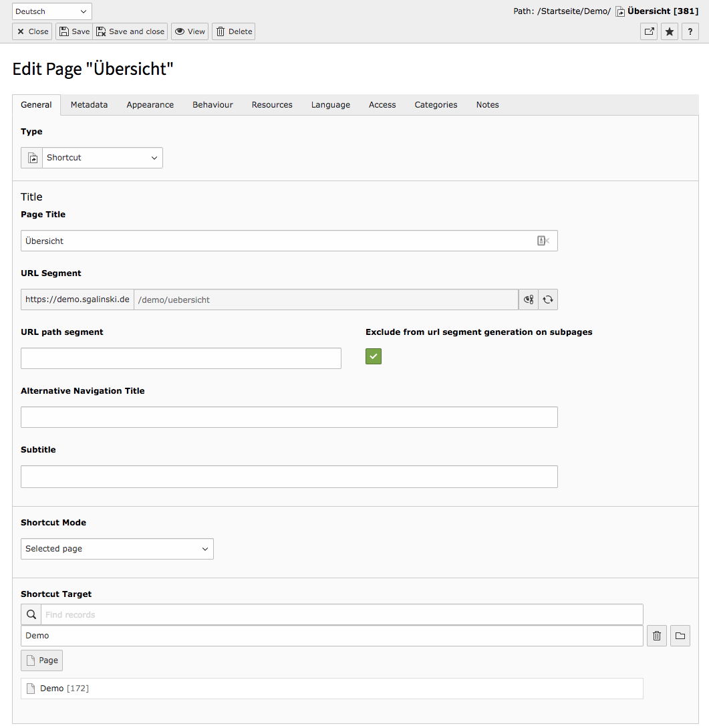The image size is (709, 728).
Task: Unlock URL segment editing via link icon
Action: [528, 299]
